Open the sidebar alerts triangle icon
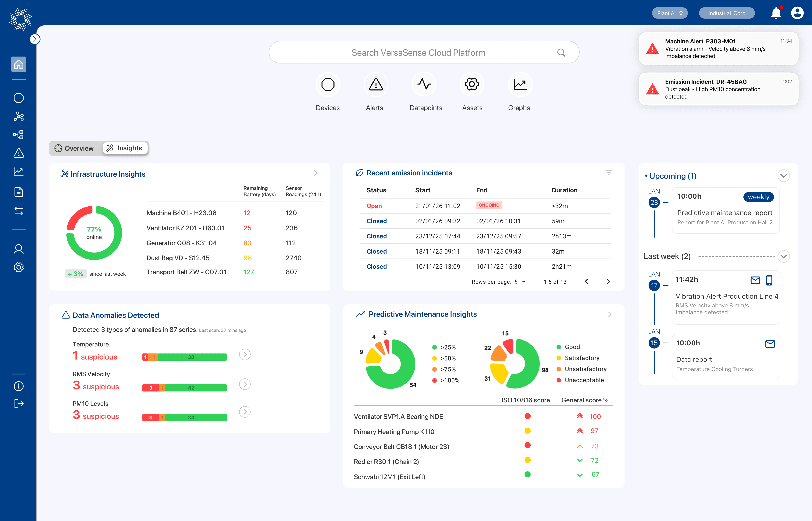Screen dimensions: 812x521 click(x=19, y=153)
